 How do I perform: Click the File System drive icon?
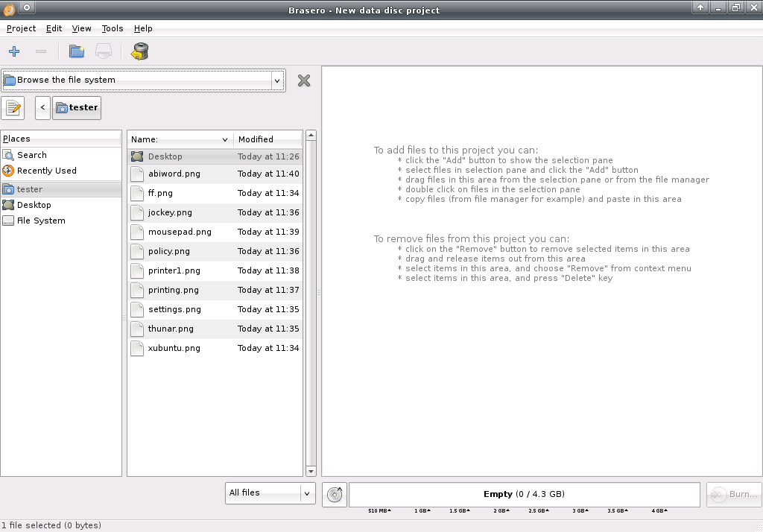(x=8, y=221)
